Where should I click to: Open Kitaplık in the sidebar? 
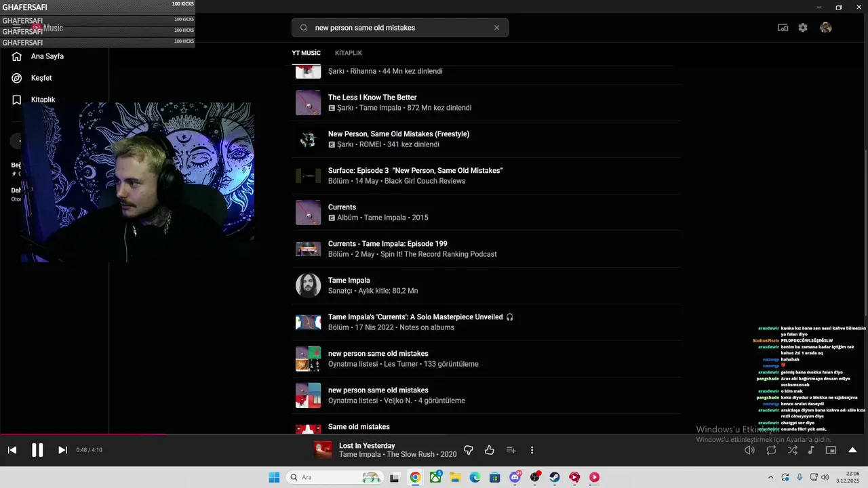[43, 100]
